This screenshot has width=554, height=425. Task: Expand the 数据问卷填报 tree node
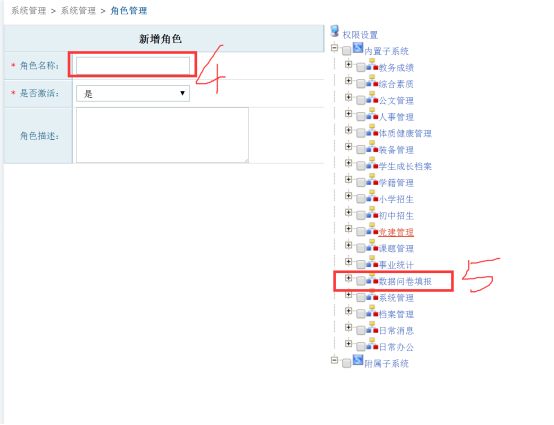click(x=348, y=278)
